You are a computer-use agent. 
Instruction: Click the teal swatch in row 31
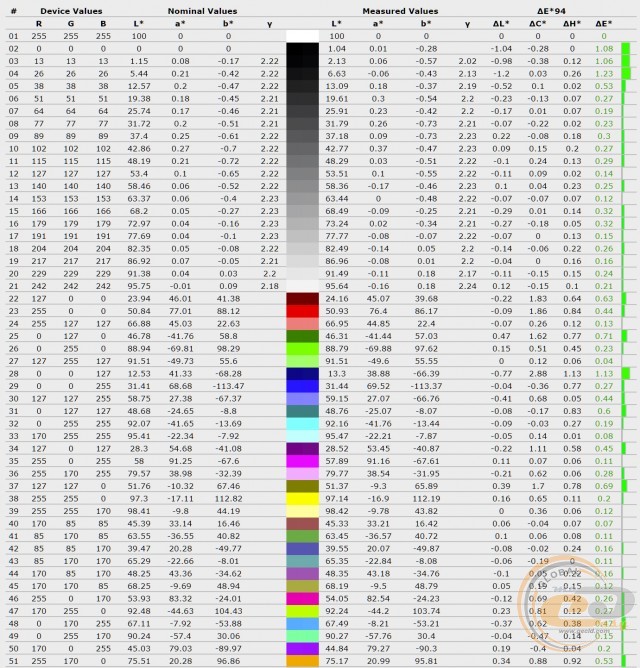[x=302, y=411]
